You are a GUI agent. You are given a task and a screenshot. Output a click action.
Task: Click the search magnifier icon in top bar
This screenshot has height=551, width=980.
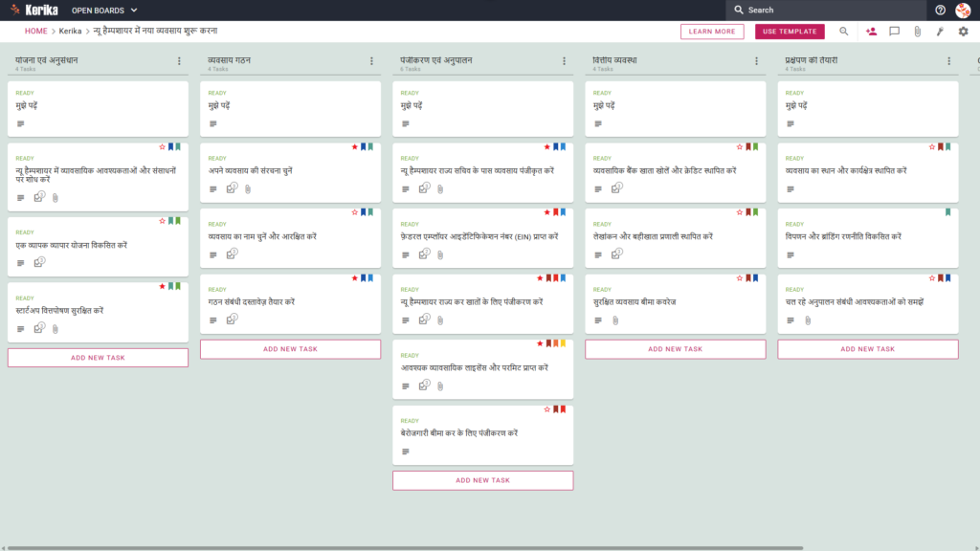[x=739, y=10]
